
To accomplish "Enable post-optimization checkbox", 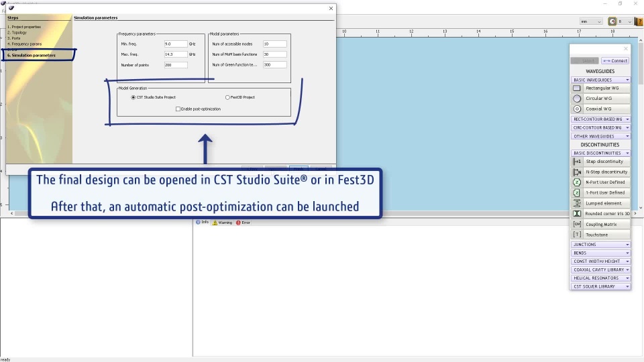I will point(178,109).
